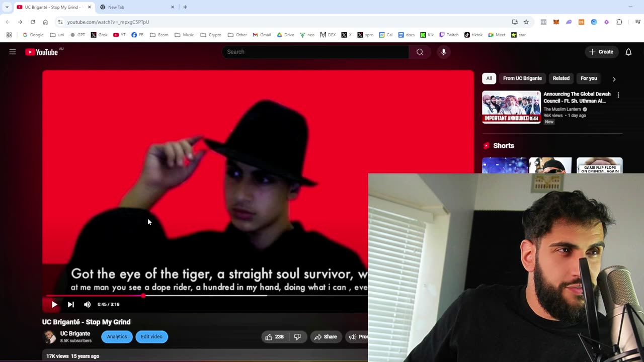This screenshot has width=644, height=362.
Task: Mute the video volume speaker icon
Action: 87,304
